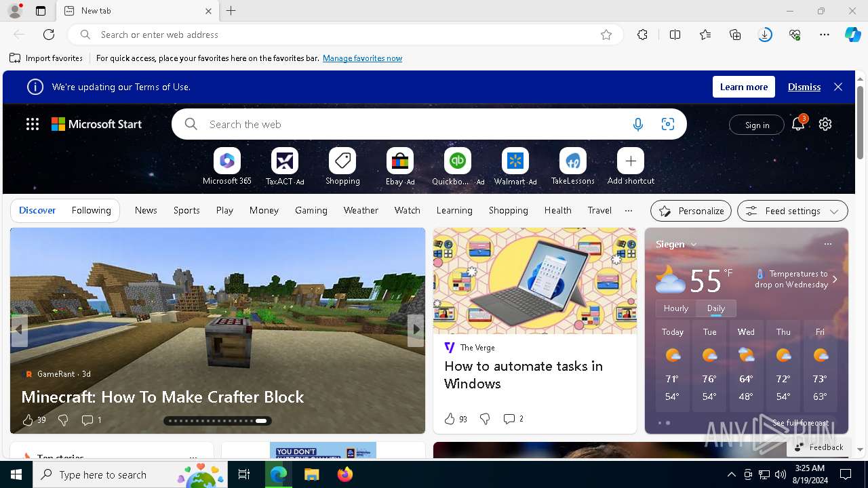
Task: Open Edge Extensions puzzle icon
Action: [x=642, y=35]
